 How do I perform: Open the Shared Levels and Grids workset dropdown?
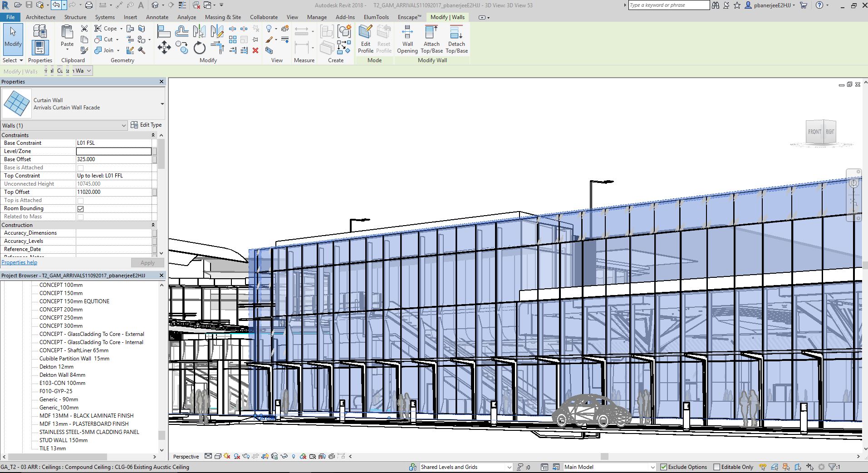tap(466, 467)
